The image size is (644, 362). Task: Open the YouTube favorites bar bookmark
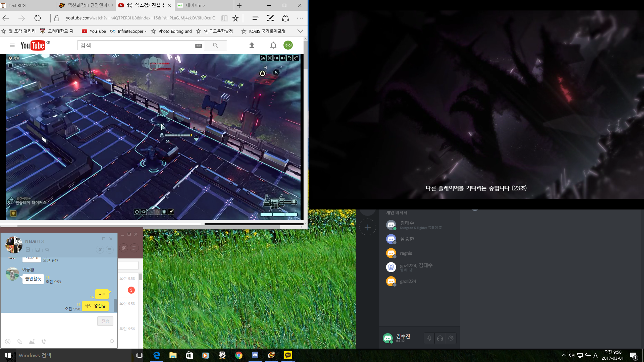(94, 31)
